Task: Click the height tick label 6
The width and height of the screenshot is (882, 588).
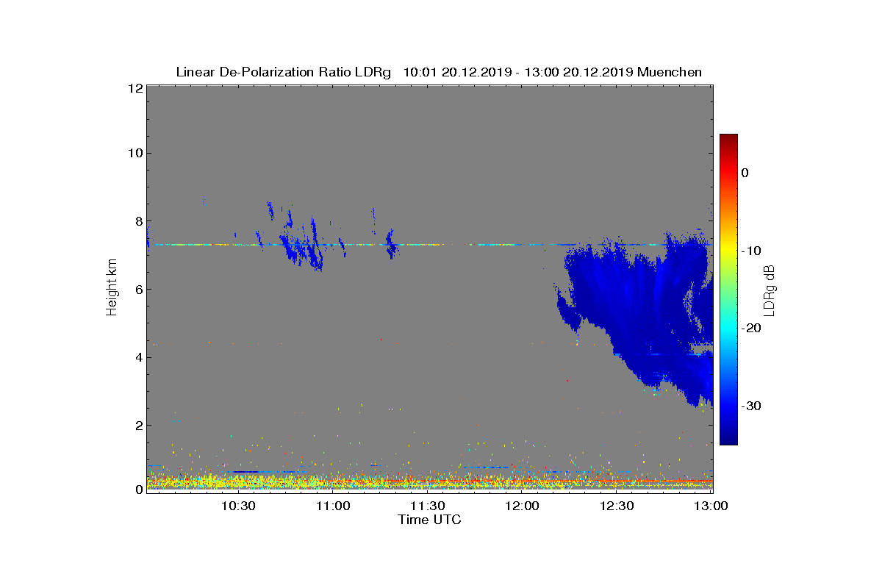Action: pyautogui.click(x=137, y=289)
